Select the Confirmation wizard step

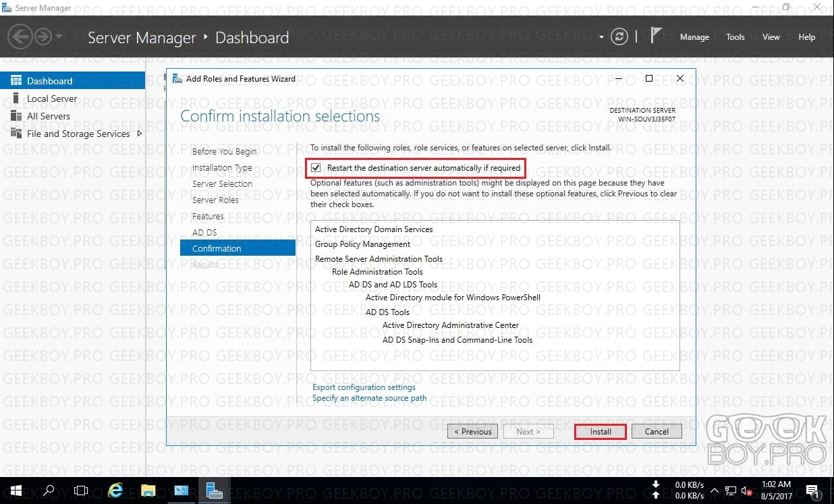coord(238,248)
